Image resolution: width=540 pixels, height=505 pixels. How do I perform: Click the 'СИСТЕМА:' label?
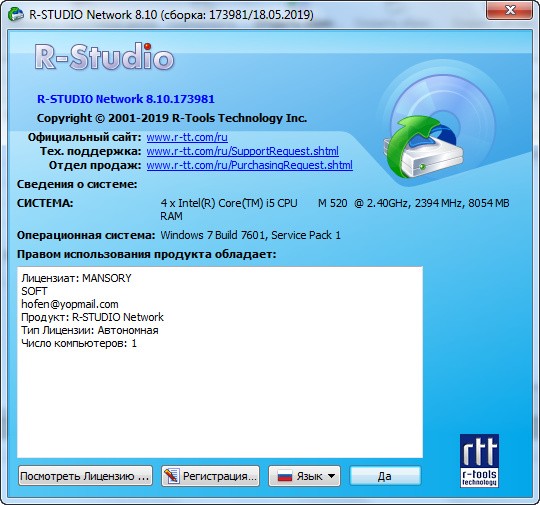[x=45, y=203]
